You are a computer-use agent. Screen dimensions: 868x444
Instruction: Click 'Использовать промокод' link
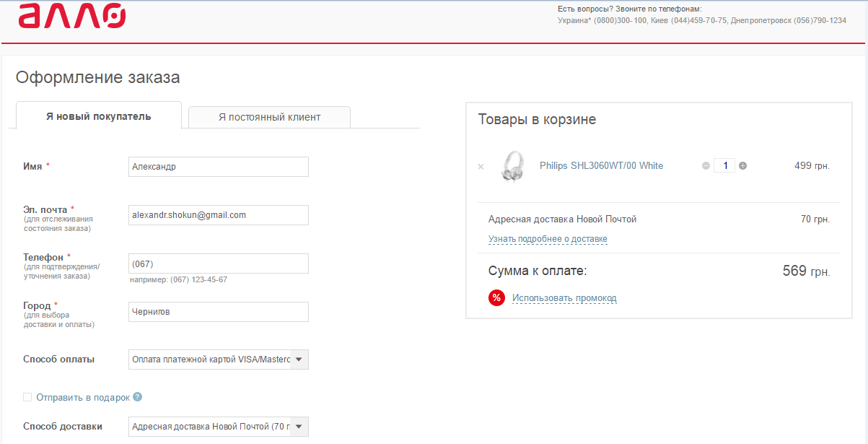coord(564,298)
